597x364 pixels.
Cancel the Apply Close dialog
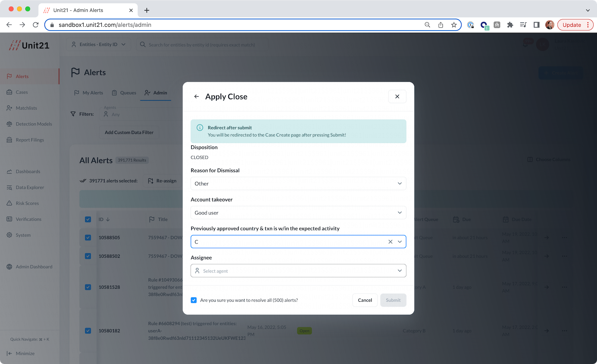(x=365, y=300)
